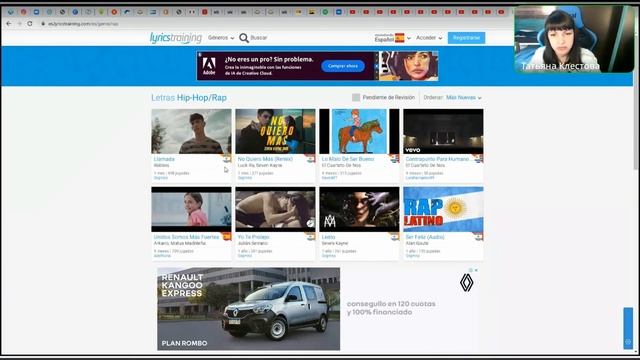Click the Buscar search link
This screenshot has width=640, height=360.
(259, 38)
